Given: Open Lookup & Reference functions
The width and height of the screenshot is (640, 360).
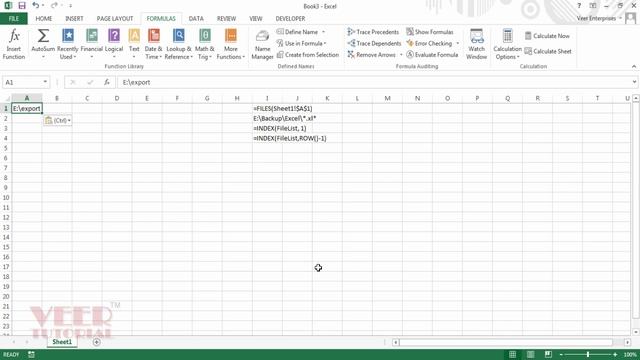Looking at the screenshot, I should coord(178,44).
